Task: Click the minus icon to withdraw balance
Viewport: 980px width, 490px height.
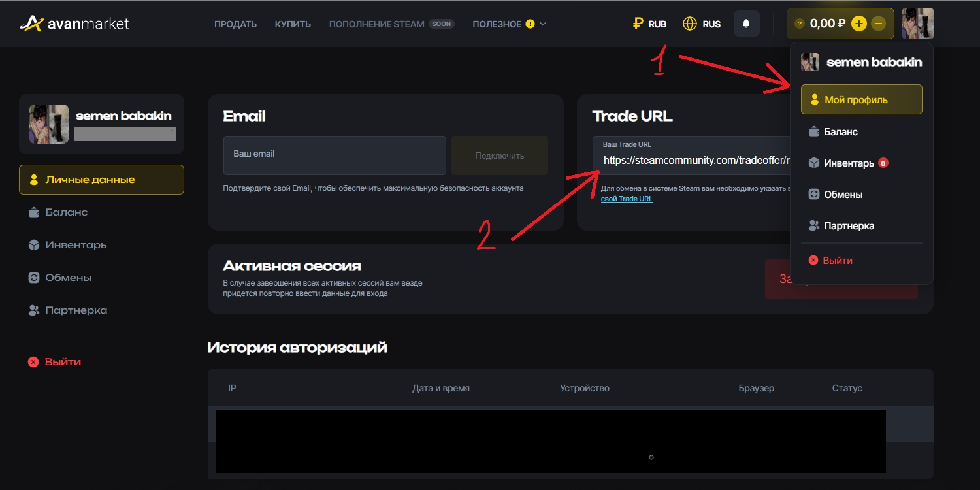Action: tap(879, 24)
